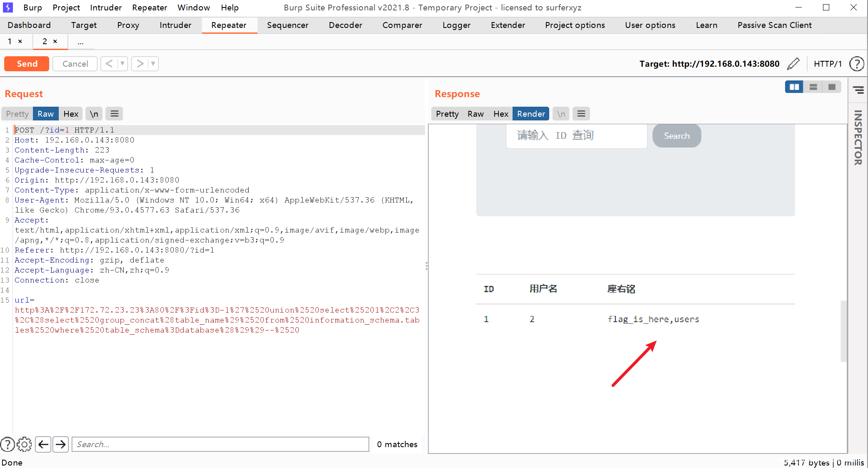The image size is (868, 468).
Task: Toggle the request \n non-printable characters button
Action: (94, 114)
